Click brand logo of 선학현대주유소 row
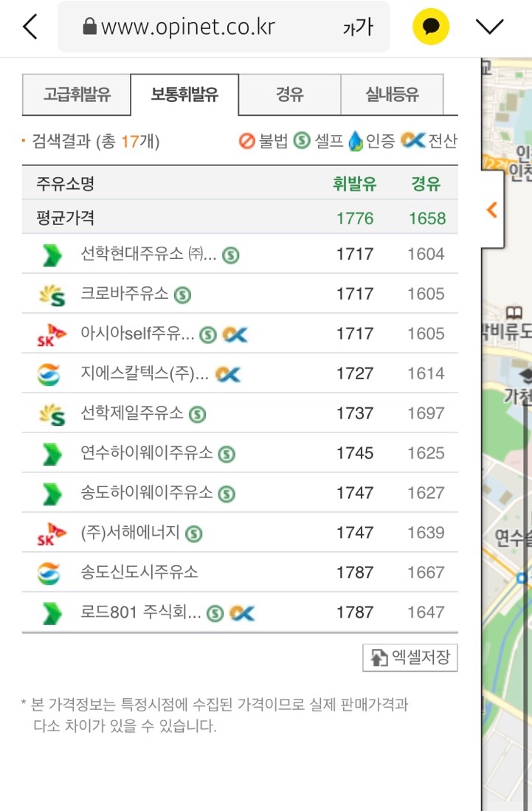This screenshot has width=532, height=811. tap(52, 255)
